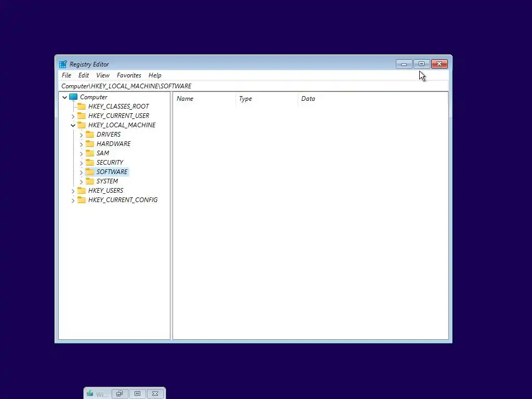Viewport: 532px width, 399px height.
Task: Expand the SECURITY key
Action: pos(81,163)
